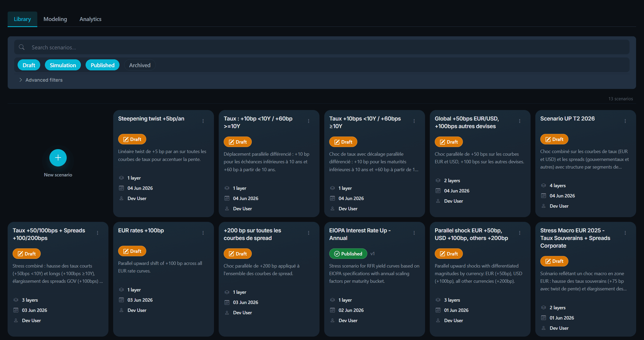Expand the Advanced filters section
Viewport: 644px width, 340px height.
pyautogui.click(x=41, y=80)
